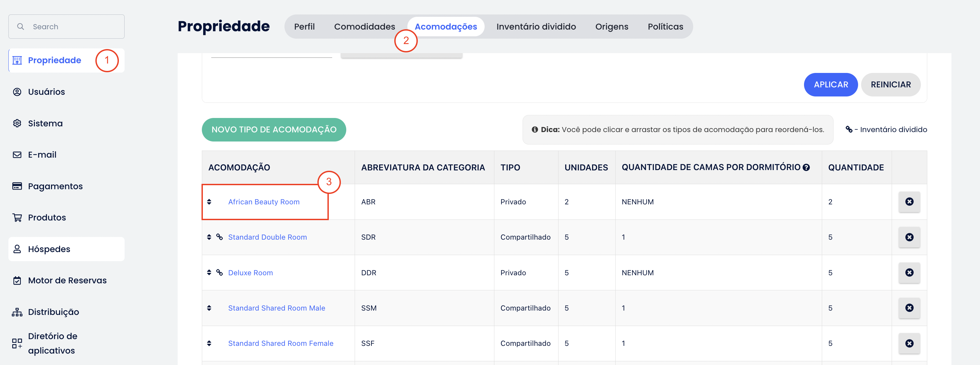Open the Inventário dividido tab
Viewport: 980px width, 365px height.
(536, 27)
